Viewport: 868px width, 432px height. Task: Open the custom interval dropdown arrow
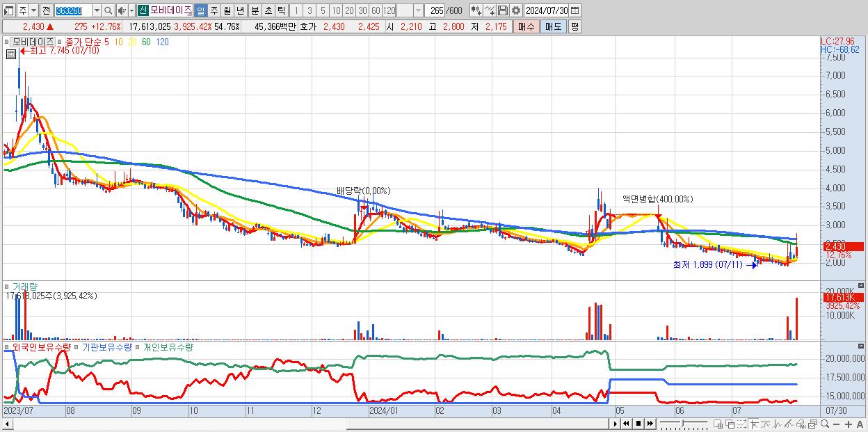[418, 10]
